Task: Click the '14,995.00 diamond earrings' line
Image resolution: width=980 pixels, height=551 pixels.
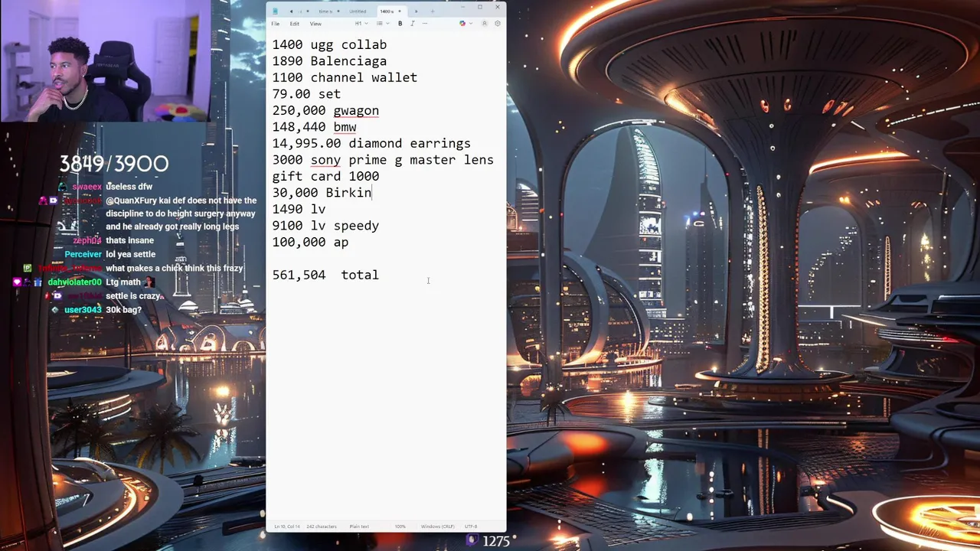Action: coord(371,143)
